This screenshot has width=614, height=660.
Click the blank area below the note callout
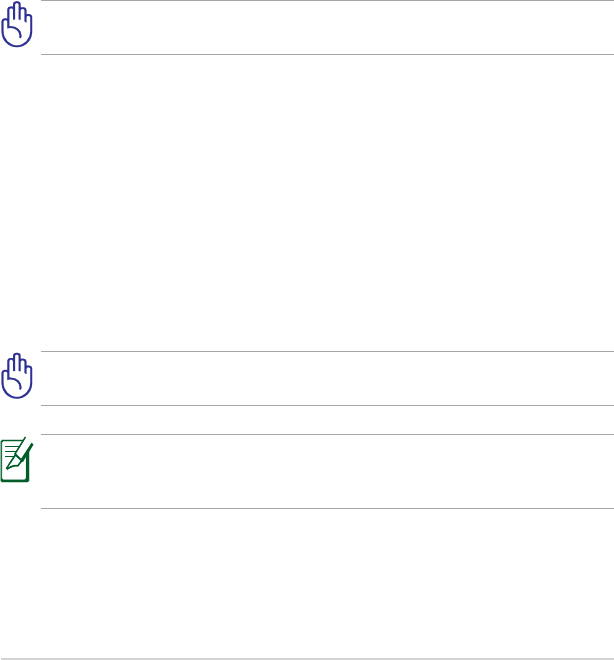tap(307, 583)
